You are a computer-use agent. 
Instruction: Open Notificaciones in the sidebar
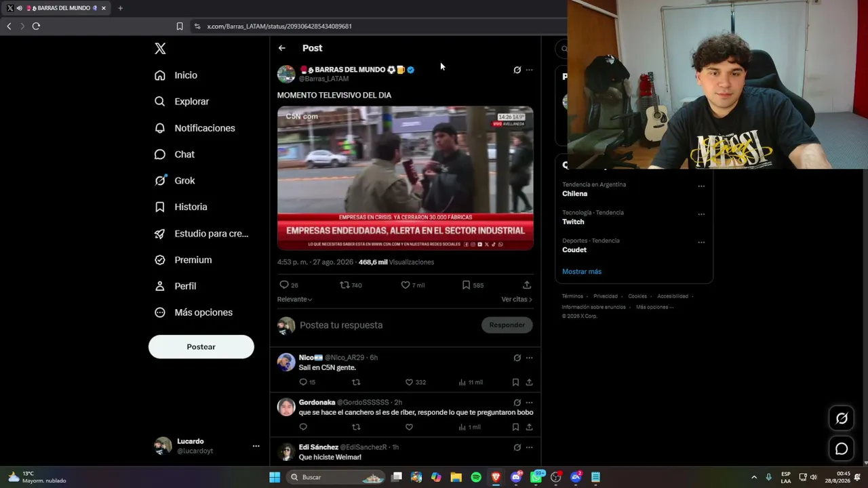pos(195,128)
